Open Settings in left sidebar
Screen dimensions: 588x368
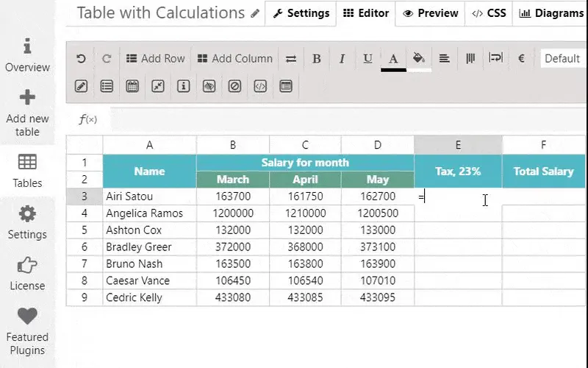tap(27, 223)
